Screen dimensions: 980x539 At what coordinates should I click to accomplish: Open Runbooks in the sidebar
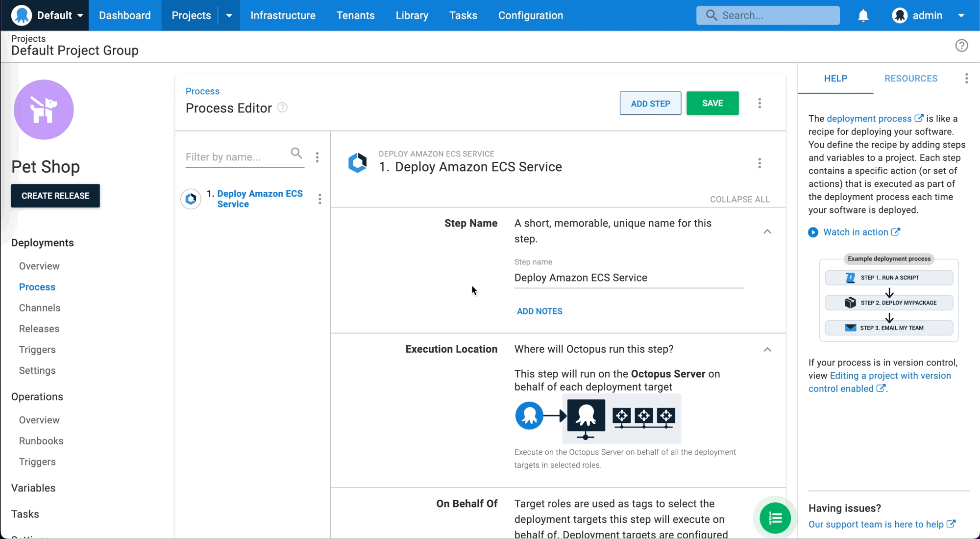pos(41,441)
